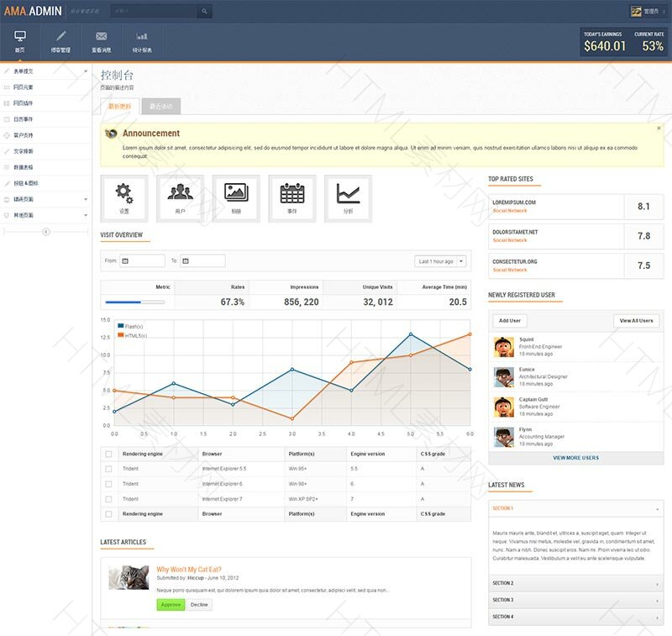Click the search magnifier icon
This screenshot has width=672, height=636.
204,12
